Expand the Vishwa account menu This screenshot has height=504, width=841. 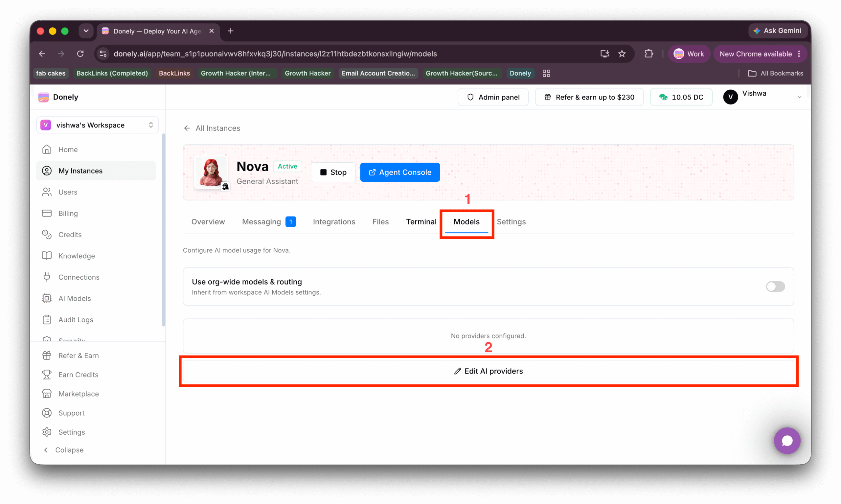(763, 97)
